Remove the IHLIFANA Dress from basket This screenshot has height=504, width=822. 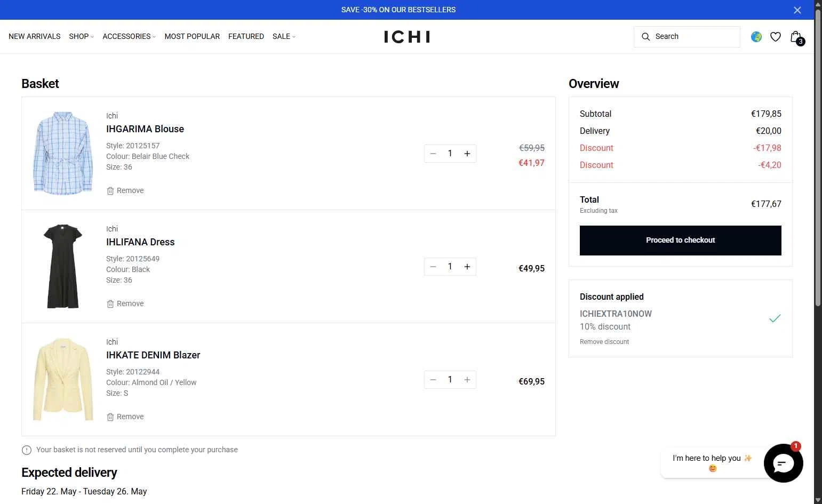click(x=125, y=303)
